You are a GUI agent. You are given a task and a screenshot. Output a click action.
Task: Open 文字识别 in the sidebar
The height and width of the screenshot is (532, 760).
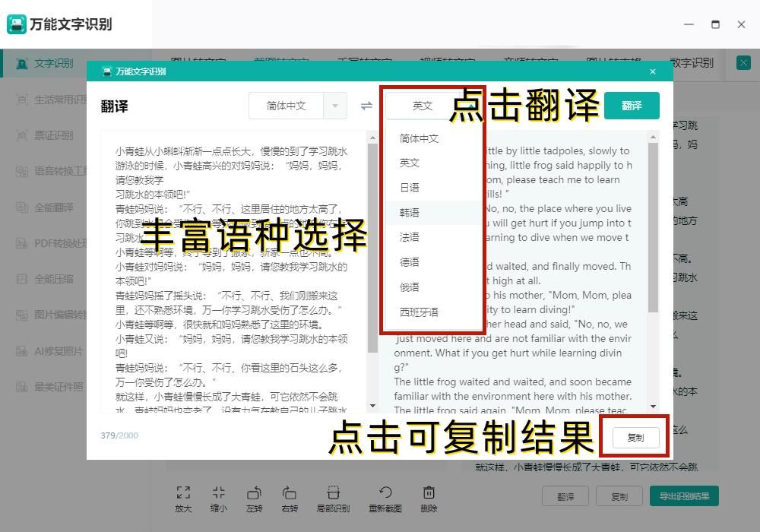53,63
